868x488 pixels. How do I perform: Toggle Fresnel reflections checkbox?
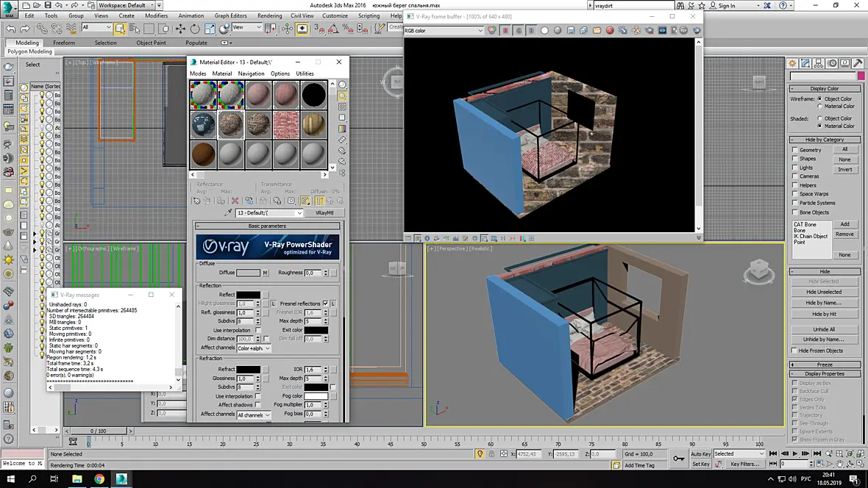325,304
